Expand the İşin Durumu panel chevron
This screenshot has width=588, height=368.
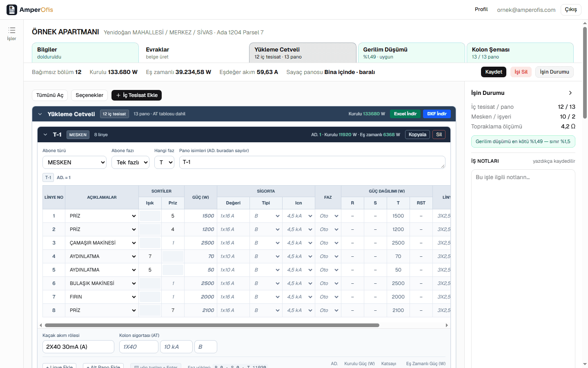(x=570, y=93)
